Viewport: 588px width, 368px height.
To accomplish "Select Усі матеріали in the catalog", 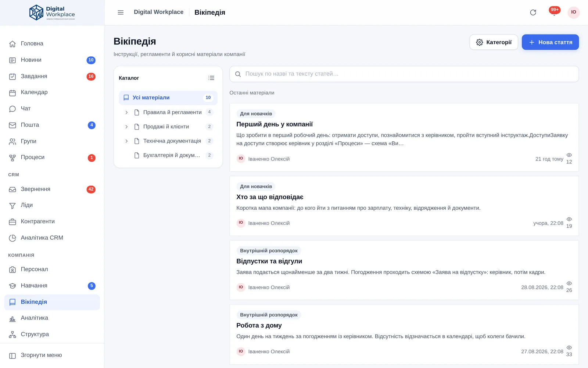I will pos(168,98).
